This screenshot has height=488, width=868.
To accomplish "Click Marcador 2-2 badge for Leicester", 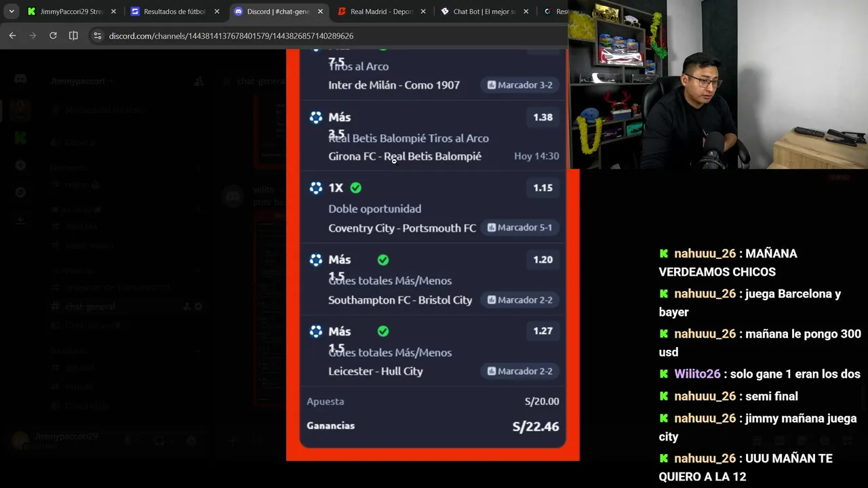I will [520, 371].
